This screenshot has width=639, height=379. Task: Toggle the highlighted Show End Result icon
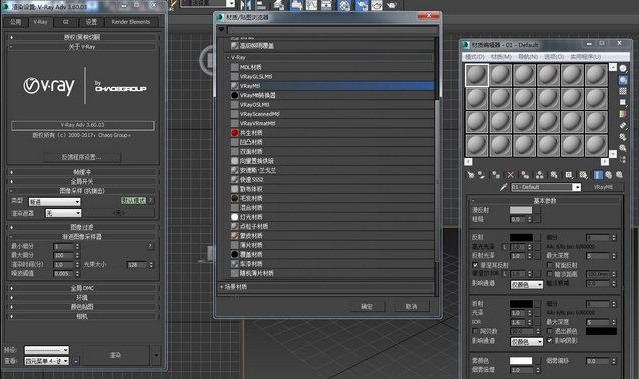(598, 175)
